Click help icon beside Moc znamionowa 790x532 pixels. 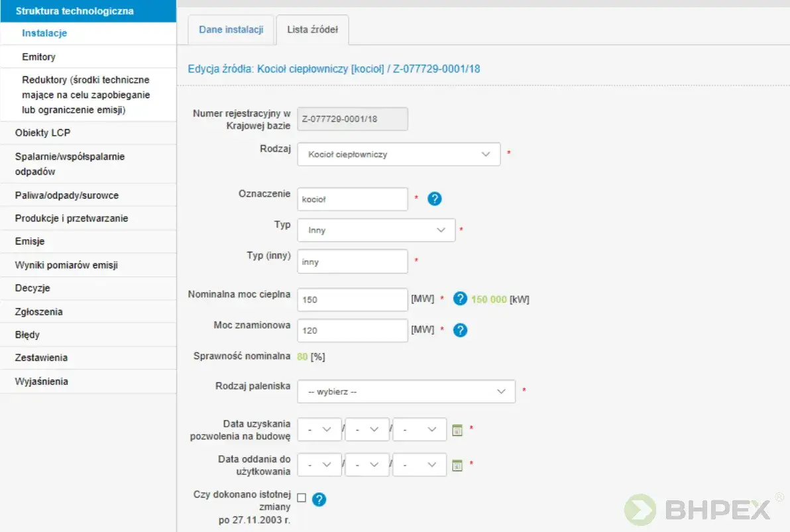click(x=460, y=330)
